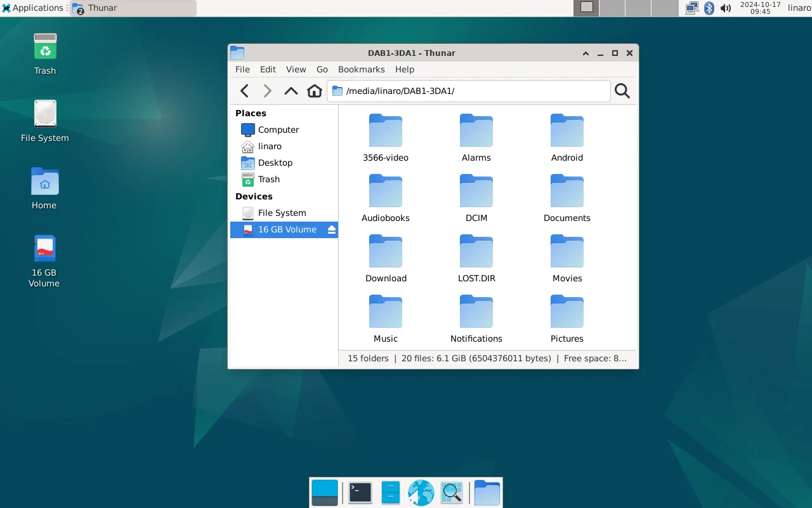The height and width of the screenshot is (508, 812).
Task: Go to the home folder icon in toolbar
Action: pyautogui.click(x=315, y=91)
